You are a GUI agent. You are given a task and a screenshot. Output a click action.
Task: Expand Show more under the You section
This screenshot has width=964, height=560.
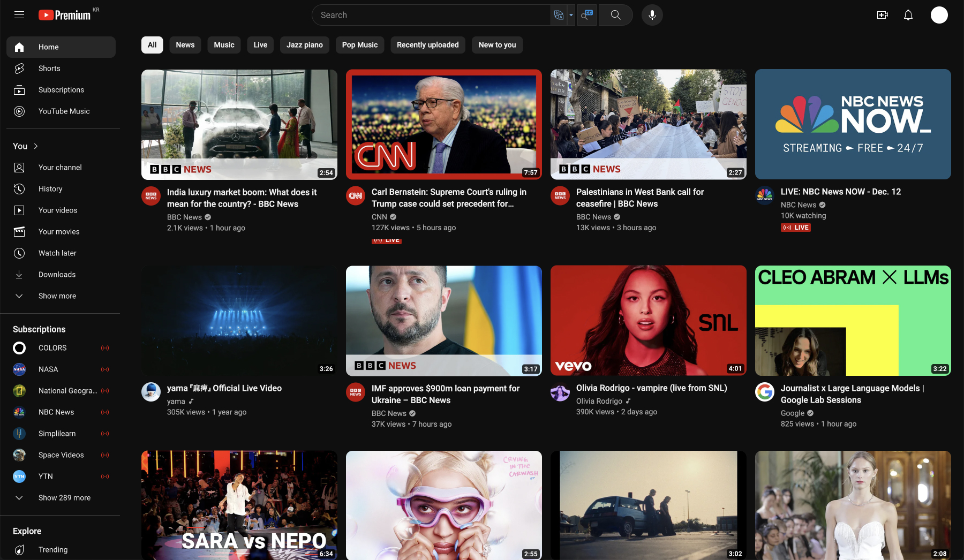(57, 296)
